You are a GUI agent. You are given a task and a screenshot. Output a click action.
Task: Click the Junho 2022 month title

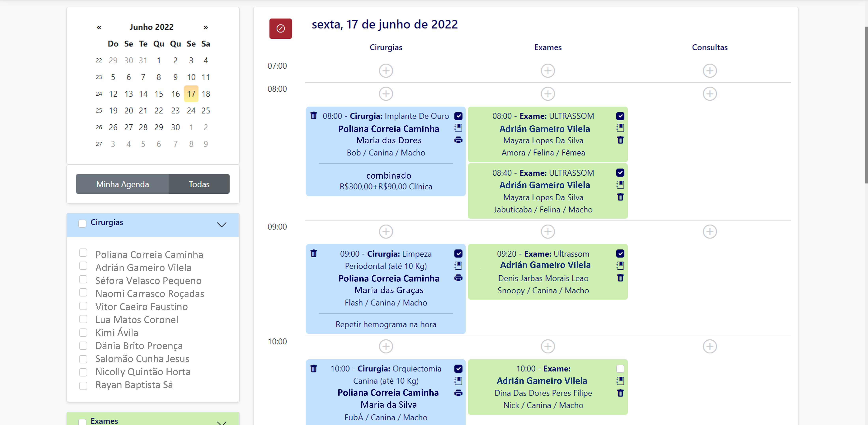(151, 27)
